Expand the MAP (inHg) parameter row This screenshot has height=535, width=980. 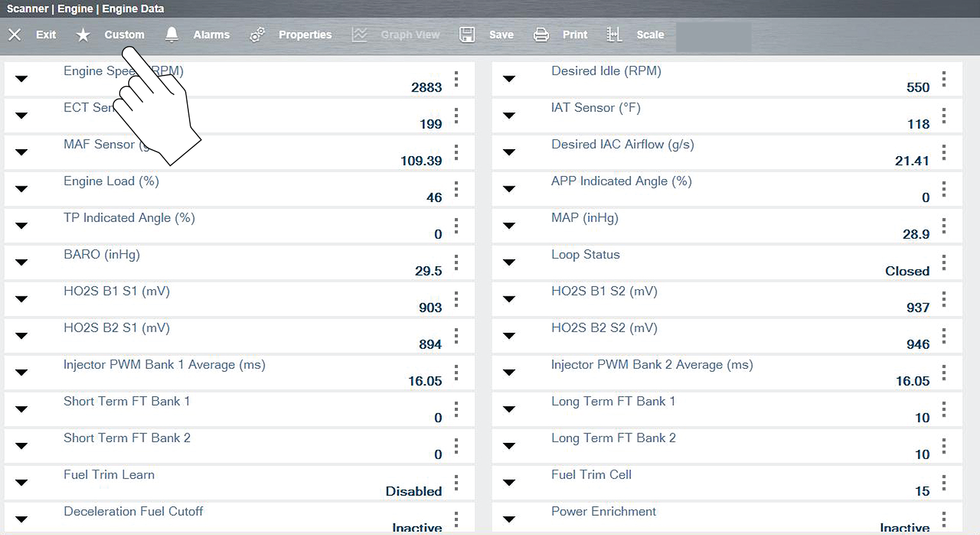tap(509, 226)
